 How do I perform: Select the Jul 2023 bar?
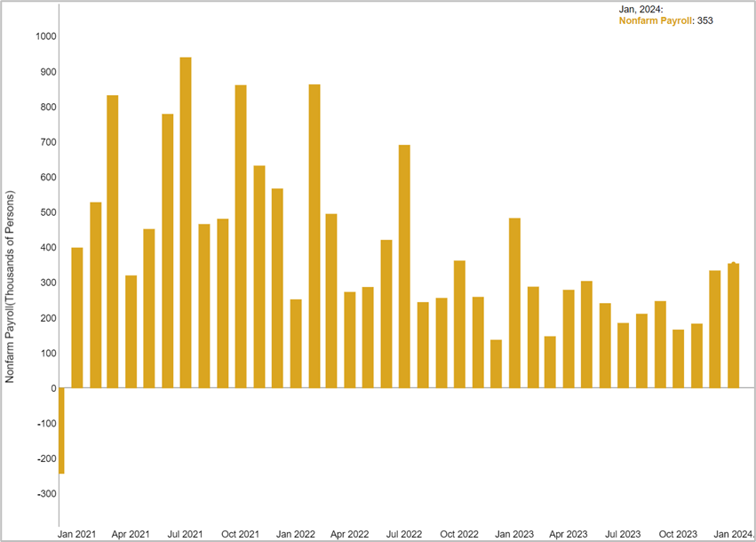(x=624, y=355)
